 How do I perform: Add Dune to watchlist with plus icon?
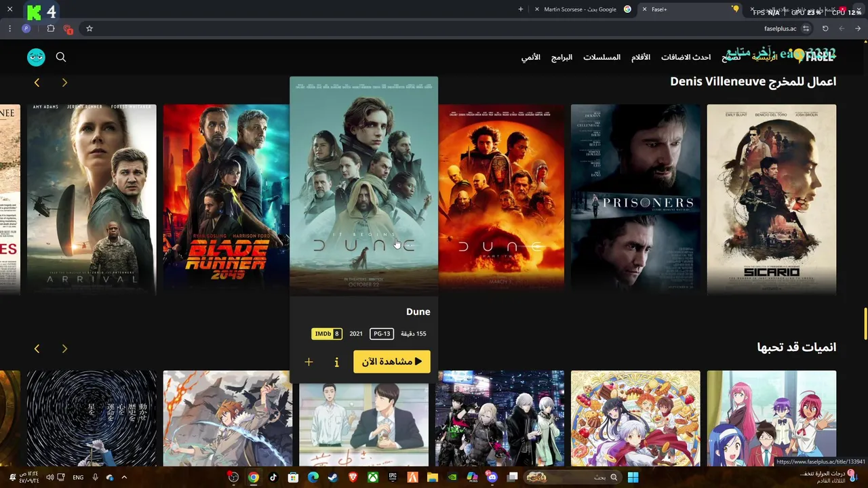pos(309,362)
